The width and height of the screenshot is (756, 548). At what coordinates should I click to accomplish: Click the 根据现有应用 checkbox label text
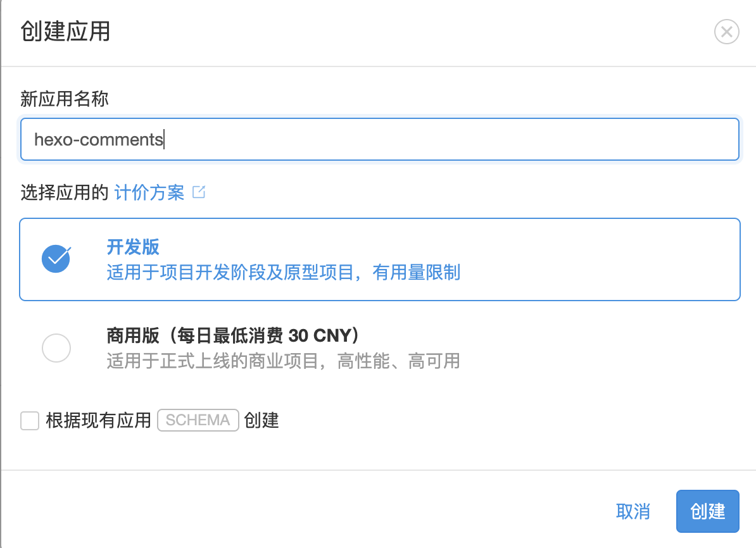(98, 420)
